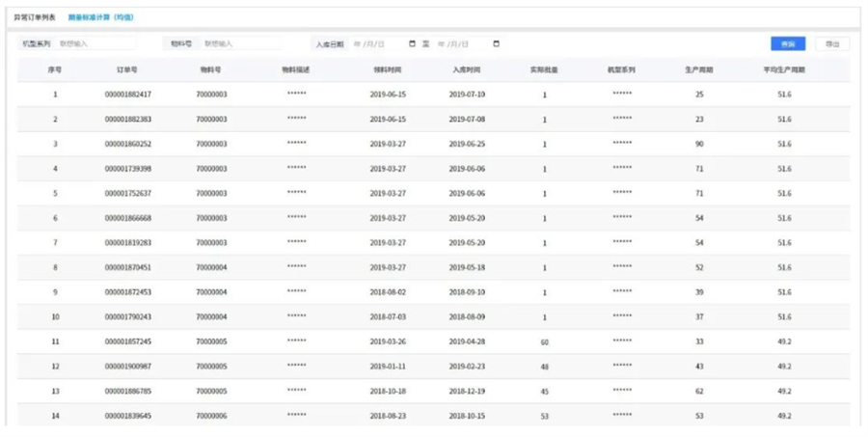The width and height of the screenshot is (868, 437).
Task: Click the 实际批量 column header
Action: (544, 69)
